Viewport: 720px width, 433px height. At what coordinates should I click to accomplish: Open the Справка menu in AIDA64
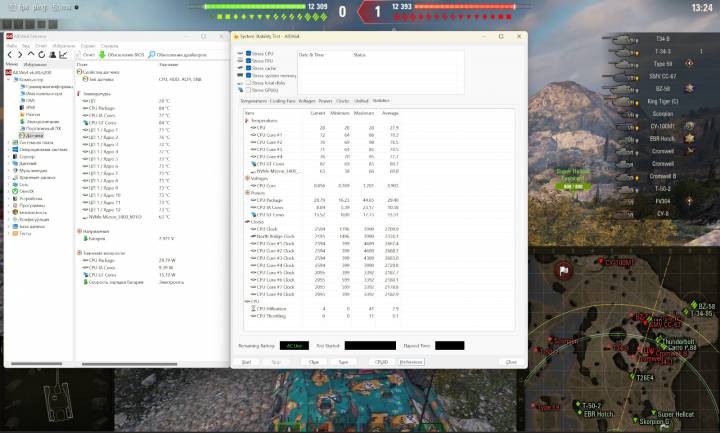click(109, 46)
